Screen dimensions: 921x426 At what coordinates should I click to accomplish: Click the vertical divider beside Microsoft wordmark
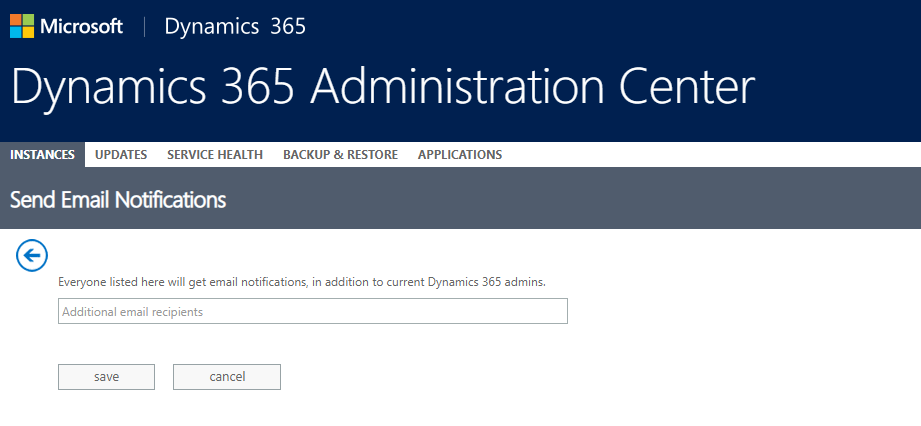pyautogui.click(x=144, y=26)
